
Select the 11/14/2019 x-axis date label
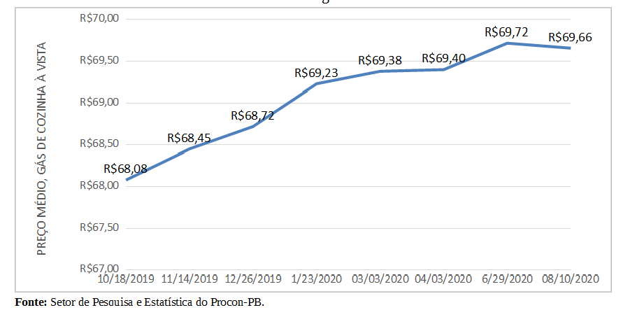click(189, 279)
